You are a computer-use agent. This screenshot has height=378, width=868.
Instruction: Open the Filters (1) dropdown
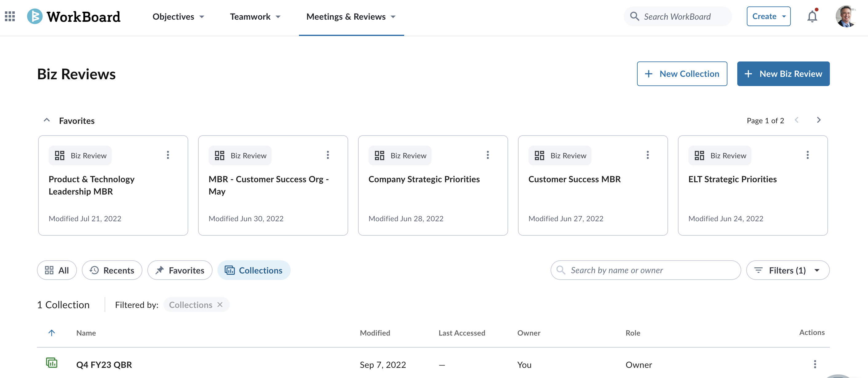point(787,270)
